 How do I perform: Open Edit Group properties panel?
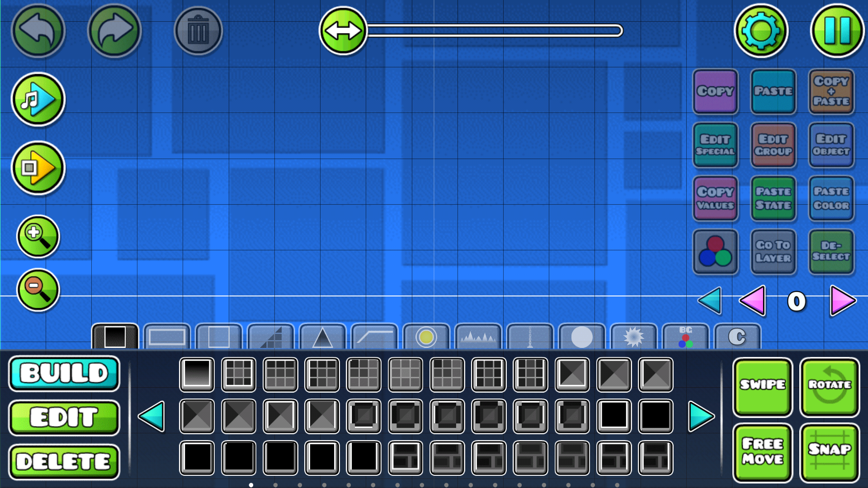pyautogui.click(x=773, y=144)
